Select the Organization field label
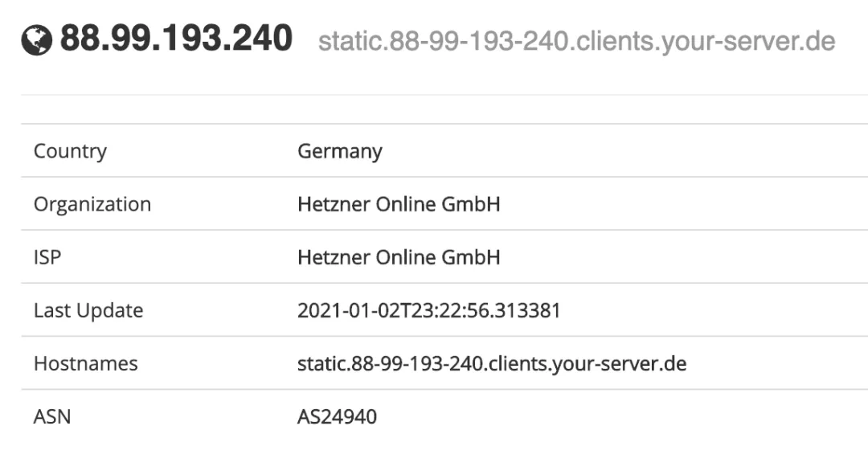The height and width of the screenshot is (463, 868). pos(92,204)
